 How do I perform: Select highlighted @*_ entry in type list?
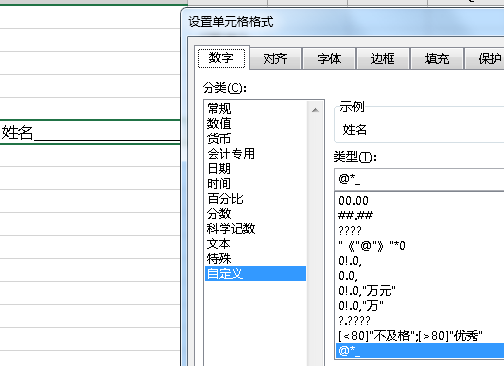point(420,351)
